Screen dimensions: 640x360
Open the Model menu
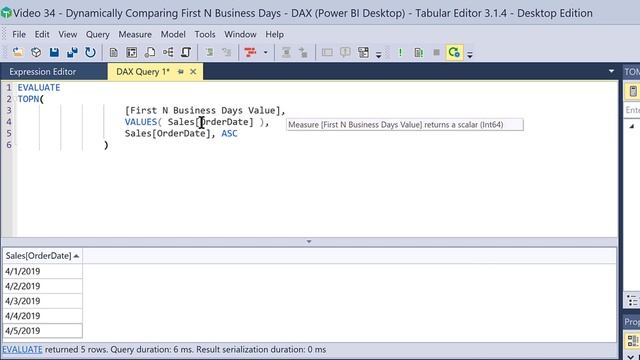(x=173, y=34)
